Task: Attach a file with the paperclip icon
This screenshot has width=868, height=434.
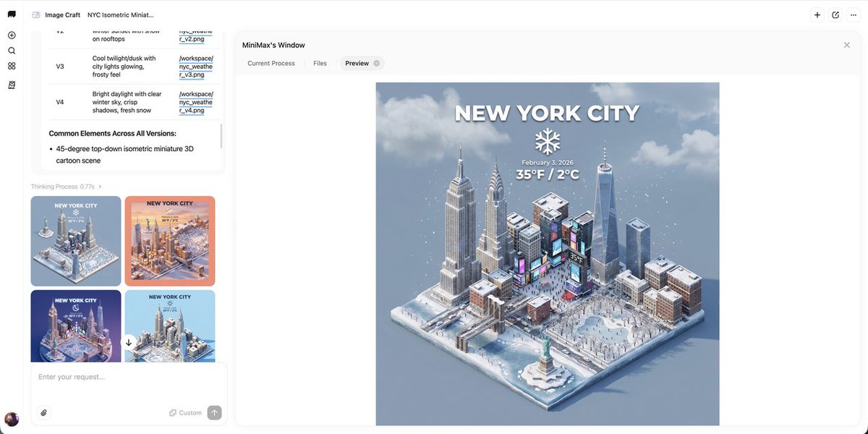Action: point(44,413)
